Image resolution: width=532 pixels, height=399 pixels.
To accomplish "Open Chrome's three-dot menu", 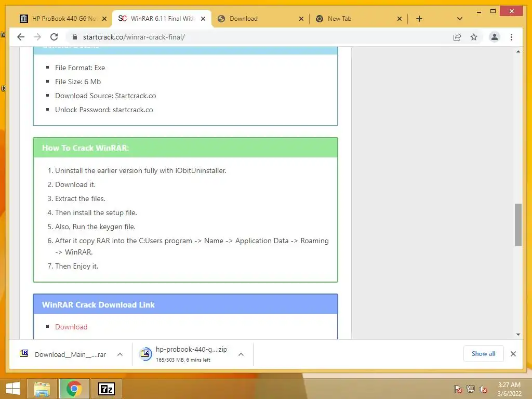I will (x=511, y=37).
